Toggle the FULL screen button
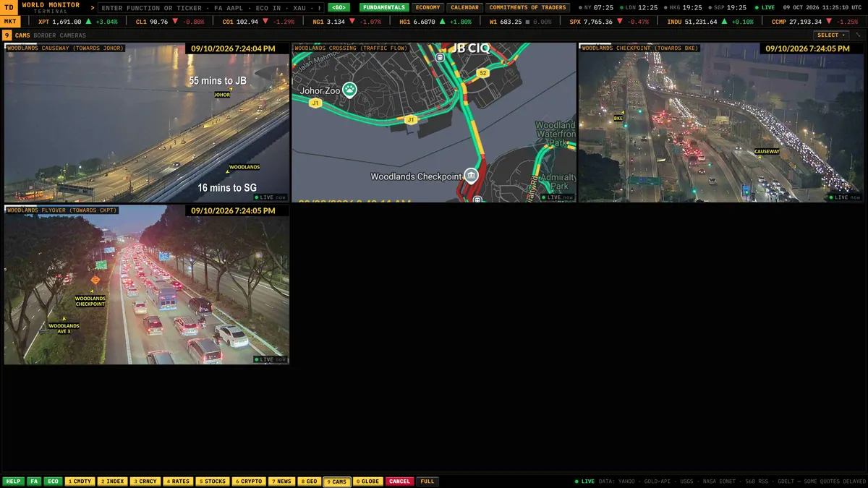 (x=427, y=481)
